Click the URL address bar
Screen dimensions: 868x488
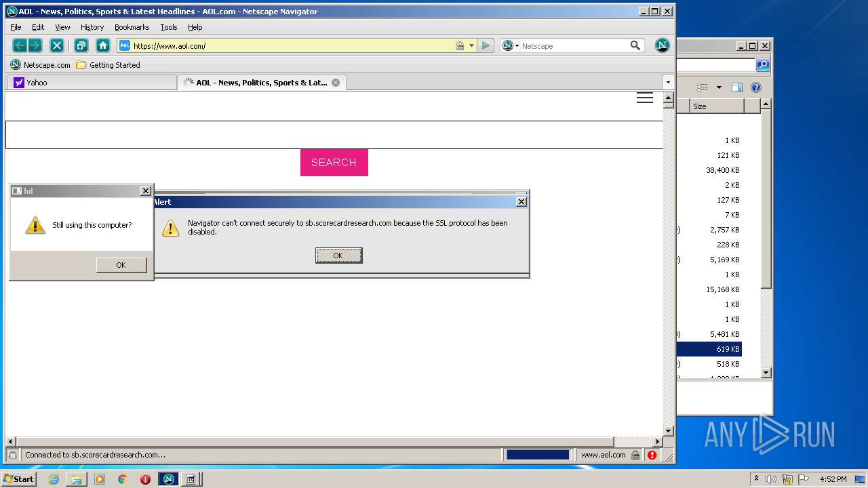293,45
